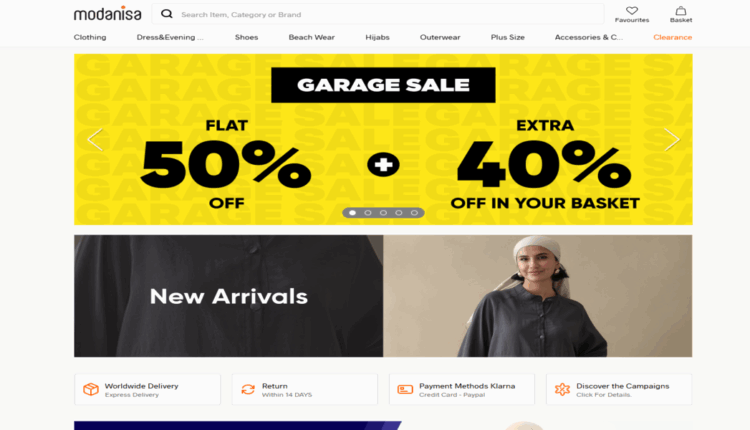Viewport: 750px width, 430px height.
Task: Open the Favourites heart icon
Action: 632,11
